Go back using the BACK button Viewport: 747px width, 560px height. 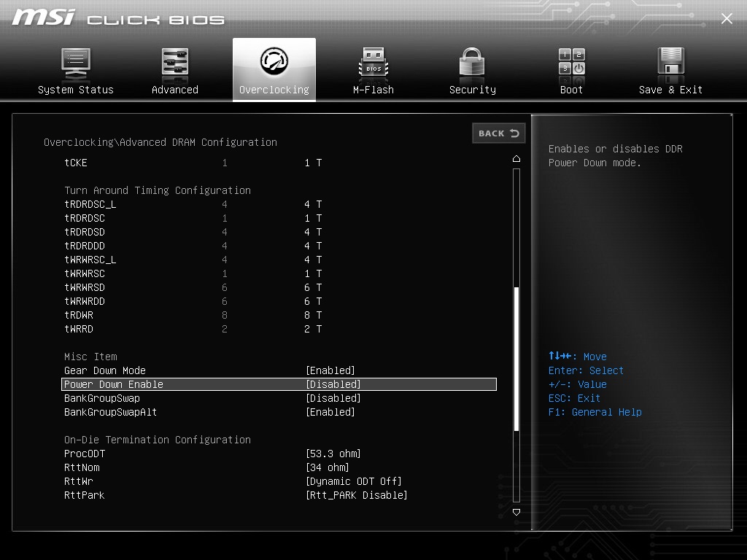pyautogui.click(x=499, y=133)
